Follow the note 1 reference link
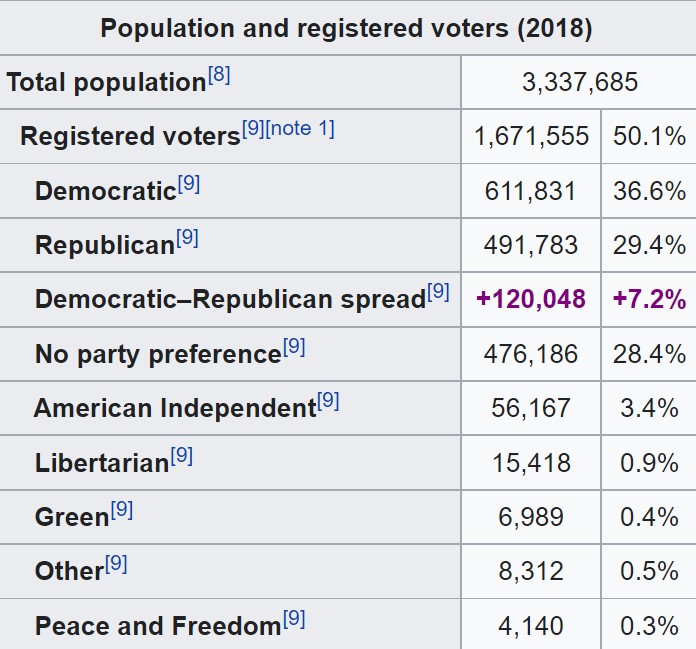 click(300, 129)
